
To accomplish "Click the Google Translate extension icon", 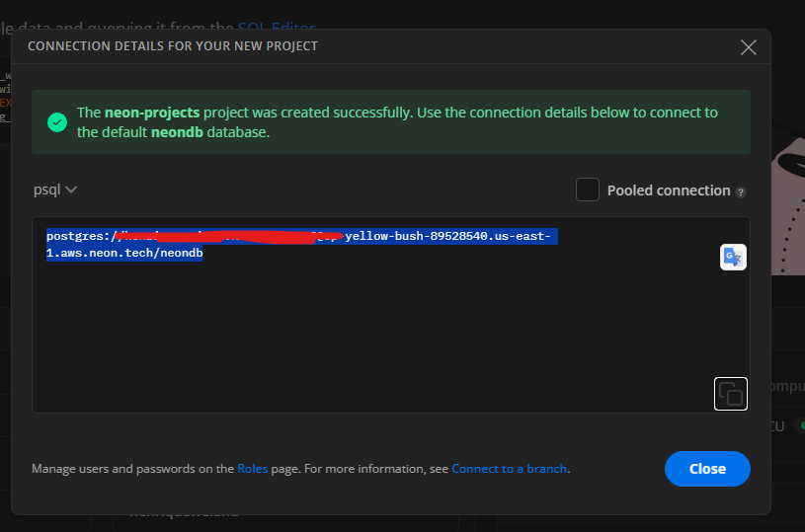I will [x=733, y=257].
